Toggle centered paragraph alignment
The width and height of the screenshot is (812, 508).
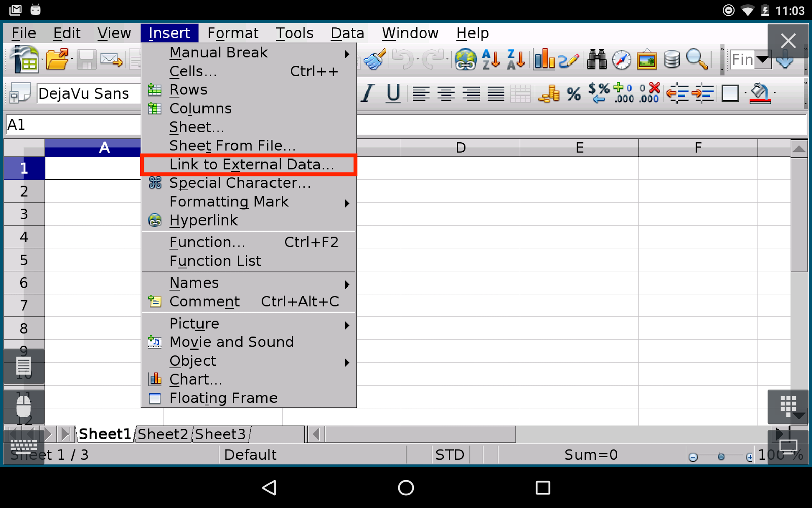(x=446, y=93)
